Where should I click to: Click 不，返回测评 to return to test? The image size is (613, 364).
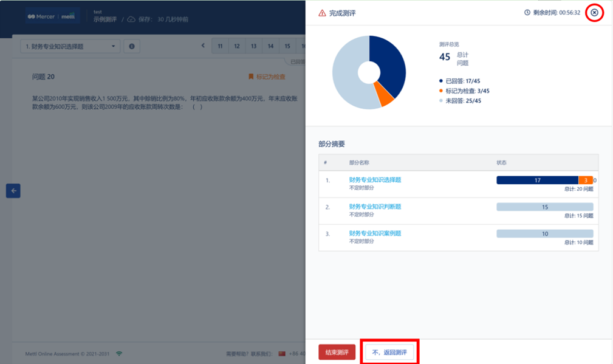(x=389, y=352)
